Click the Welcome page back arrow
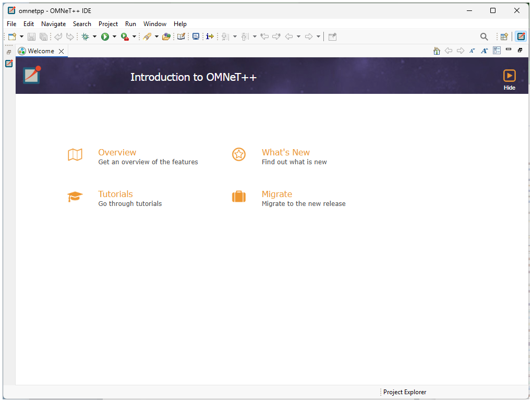532x402 pixels. tap(449, 51)
